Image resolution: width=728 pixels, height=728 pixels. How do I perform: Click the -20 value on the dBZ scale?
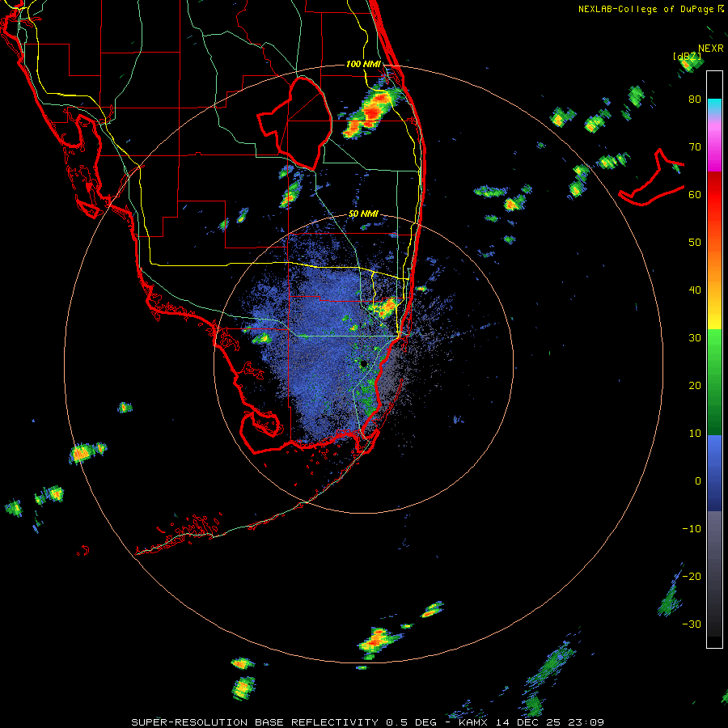(x=692, y=577)
